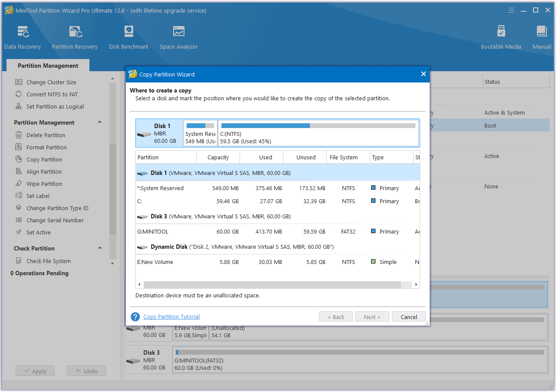Select the E:New Volume row
Viewport: 556px width, 392px height.
coord(278,262)
